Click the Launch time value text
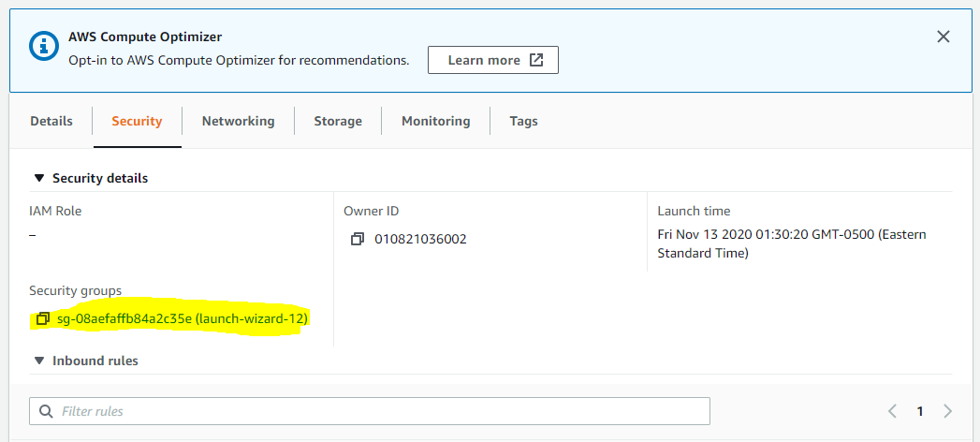This screenshot has width=980, height=442. [792, 243]
